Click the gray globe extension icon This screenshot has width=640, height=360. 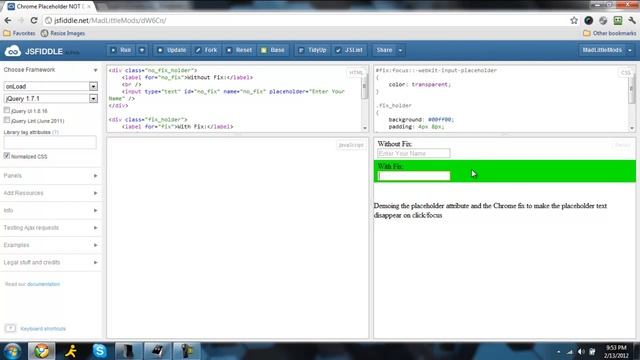coord(603,20)
